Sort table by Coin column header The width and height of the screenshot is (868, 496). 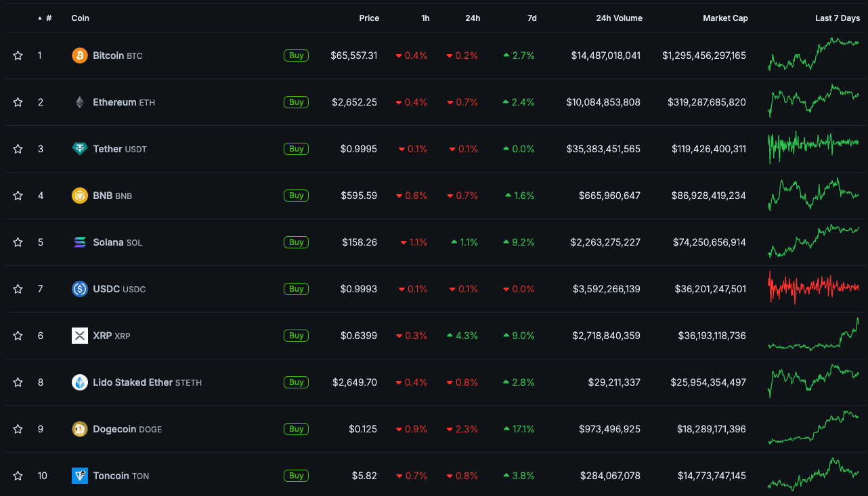pyautogui.click(x=80, y=18)
